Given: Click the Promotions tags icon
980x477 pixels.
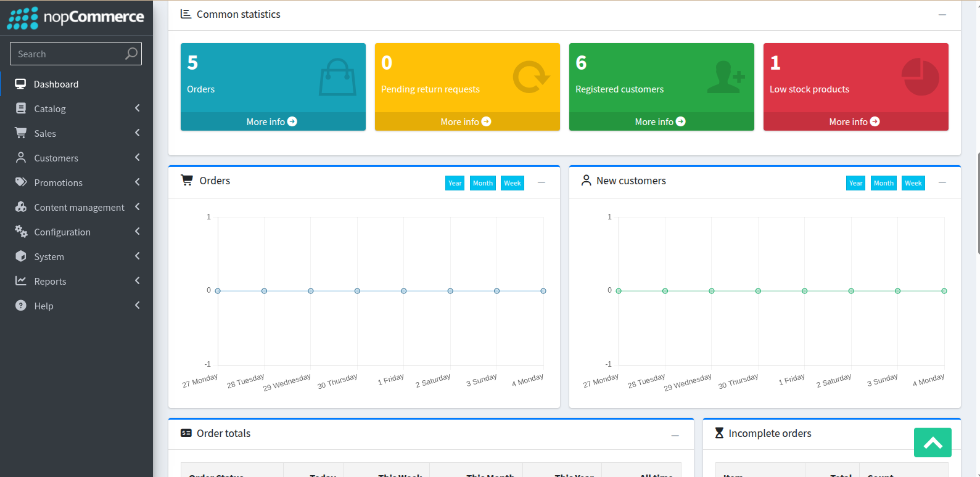Looking at the screenshot, I should coord(21,182).
